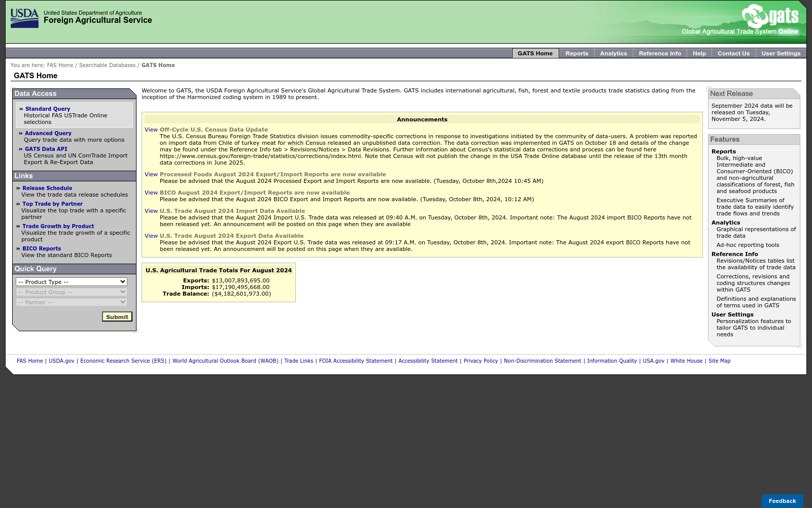Open Trade Growth by Product link
812x508 pixels.
(x=58, y=227)
